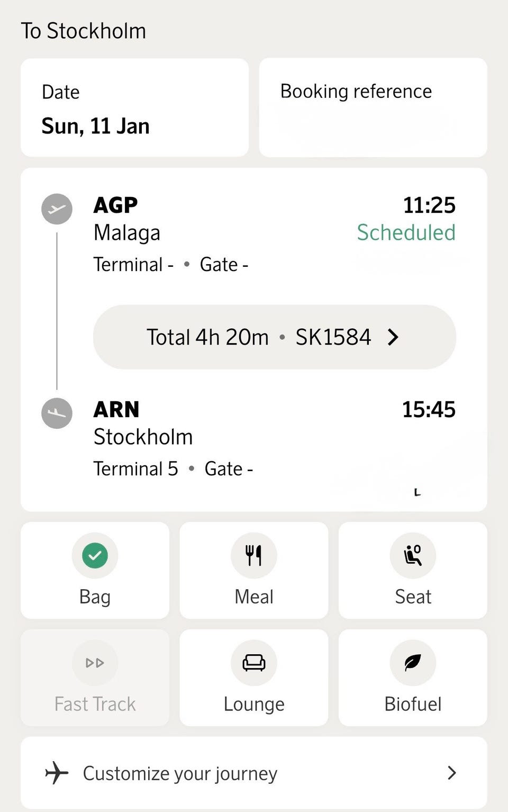Open Customize your journey right chevron
Screen dimensions: 508x812
(451, 773)
